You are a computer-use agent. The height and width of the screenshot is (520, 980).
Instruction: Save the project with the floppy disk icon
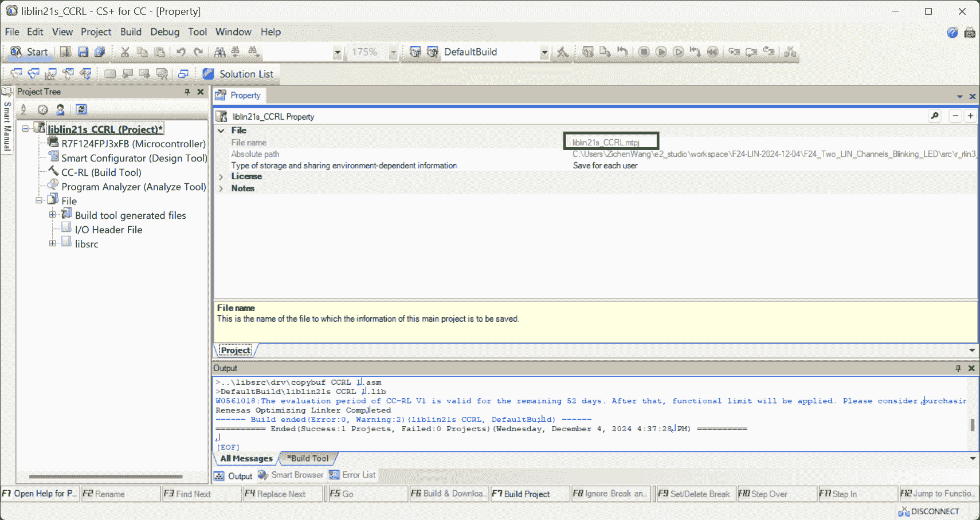point(83,52)
